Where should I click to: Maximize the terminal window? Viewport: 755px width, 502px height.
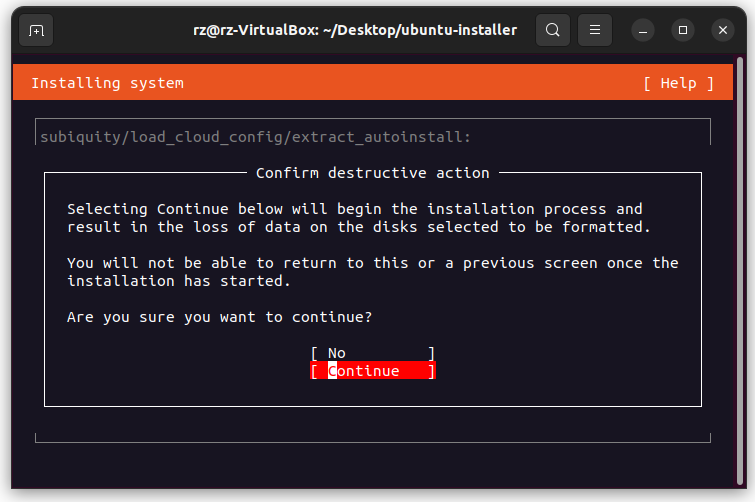point(682,30)
